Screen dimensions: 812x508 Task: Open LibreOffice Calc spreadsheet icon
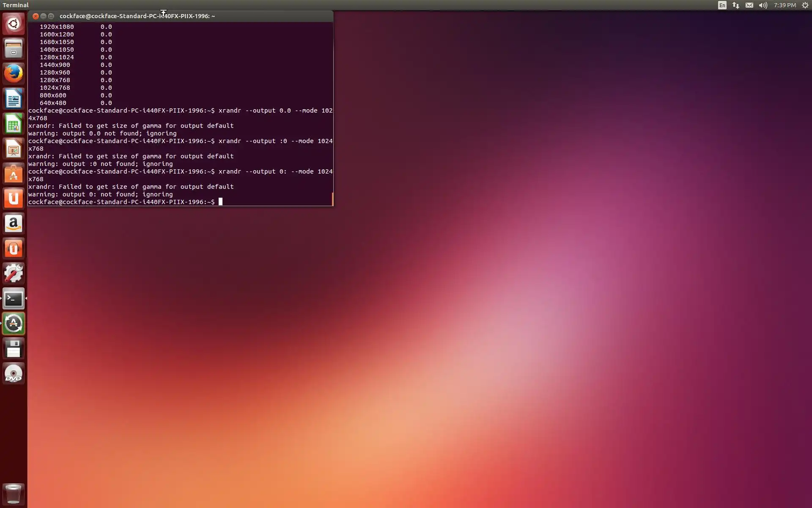pyautogui.click(x=14, y=124)
